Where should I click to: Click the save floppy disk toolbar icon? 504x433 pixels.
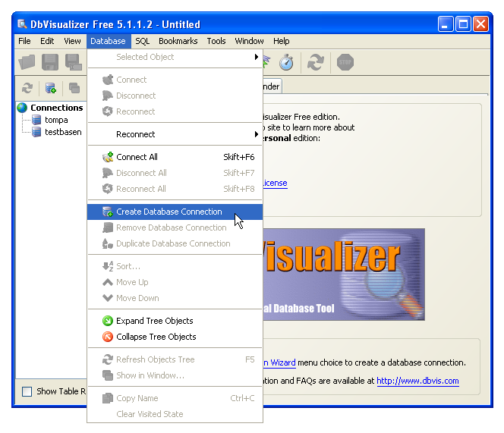point(50,62)
